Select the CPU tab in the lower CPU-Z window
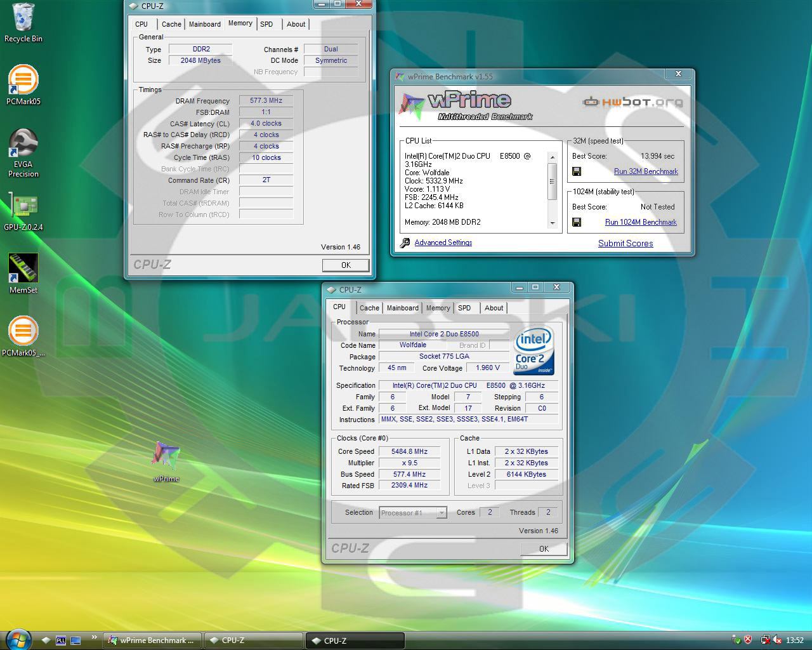The height and width of the screenshot is (650, 812). [339, 307]
